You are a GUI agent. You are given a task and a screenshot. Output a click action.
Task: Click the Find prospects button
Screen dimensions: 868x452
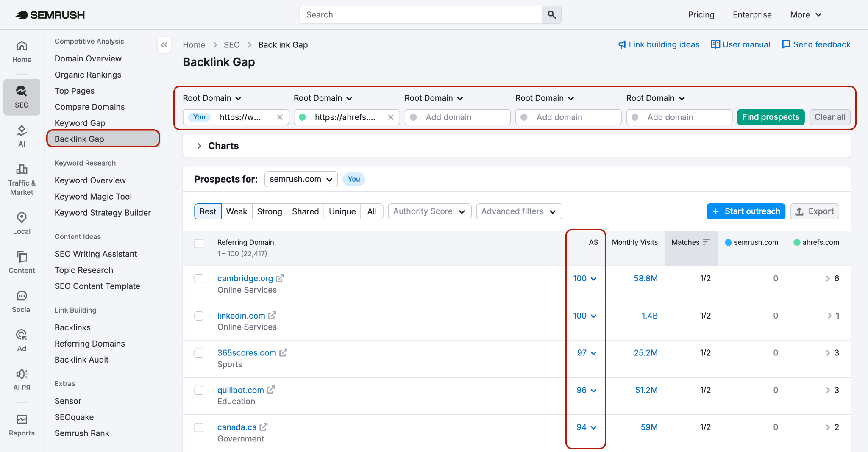point(771,117)
